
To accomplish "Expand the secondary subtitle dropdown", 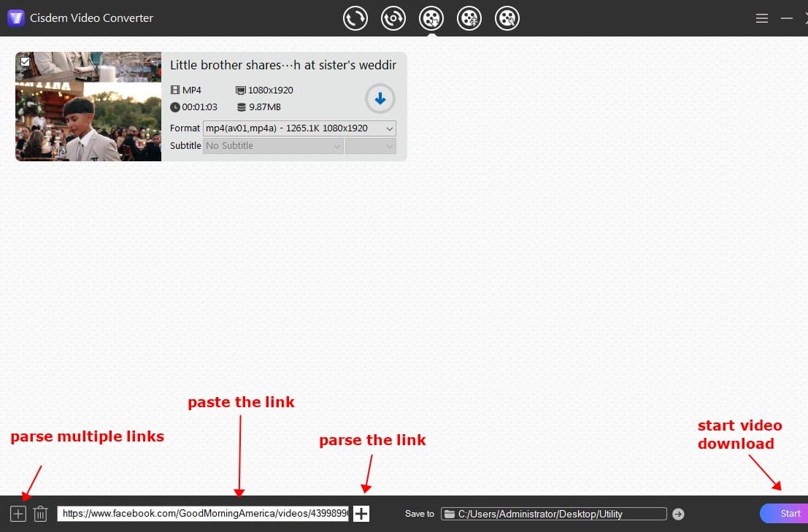I will (370, 145).
